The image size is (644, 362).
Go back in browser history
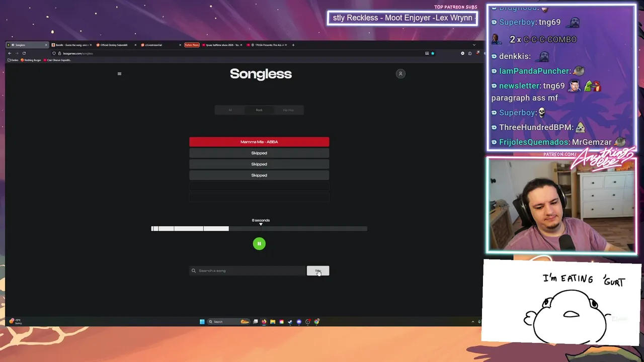tap(10, 53)
